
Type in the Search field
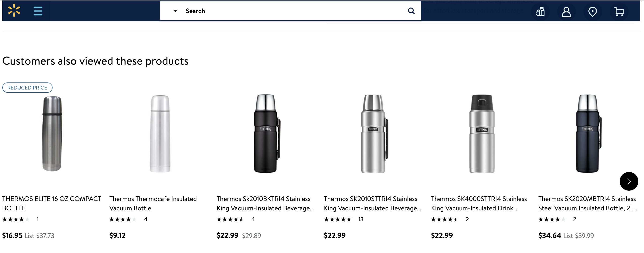pyautogui.click(x=288, y=11)
